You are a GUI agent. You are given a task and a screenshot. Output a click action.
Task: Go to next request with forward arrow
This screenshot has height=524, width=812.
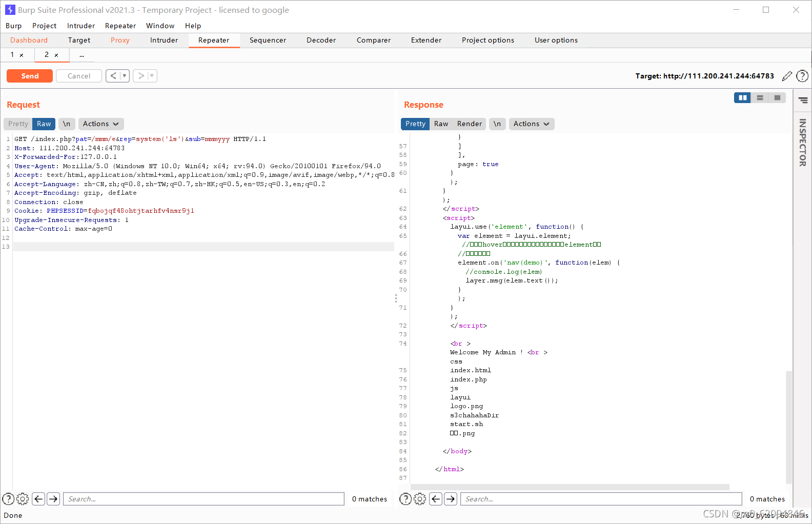pos(141,76)
